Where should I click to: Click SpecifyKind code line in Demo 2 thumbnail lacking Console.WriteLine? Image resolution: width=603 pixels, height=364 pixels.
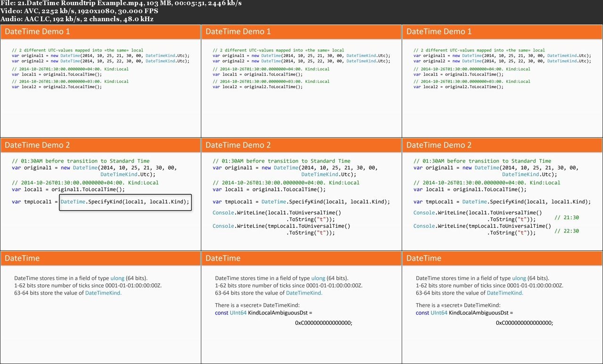point(100,202)
